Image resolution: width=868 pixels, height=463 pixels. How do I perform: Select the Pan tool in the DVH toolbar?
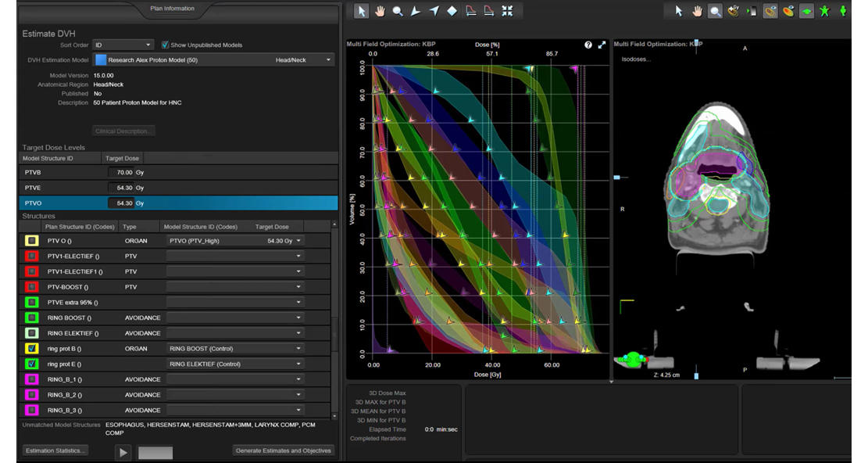tap(380, 10)
